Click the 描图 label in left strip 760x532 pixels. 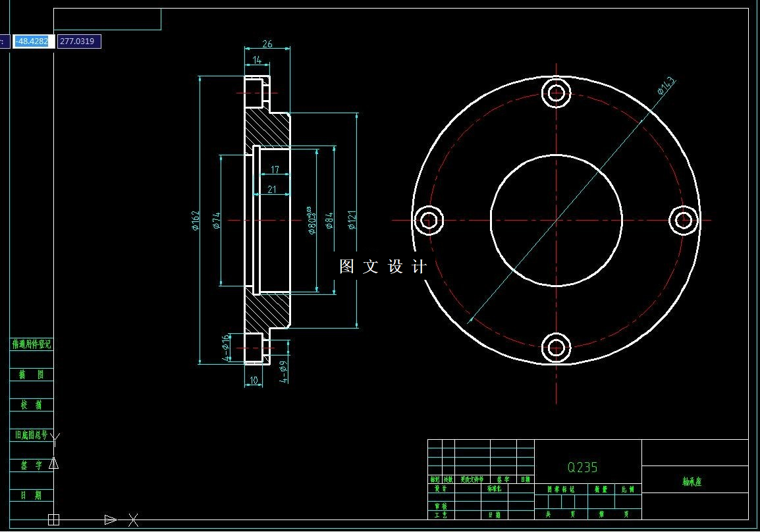32,375
